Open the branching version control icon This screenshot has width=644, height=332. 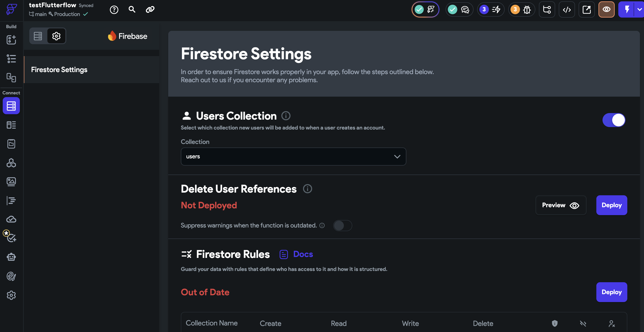547,10
